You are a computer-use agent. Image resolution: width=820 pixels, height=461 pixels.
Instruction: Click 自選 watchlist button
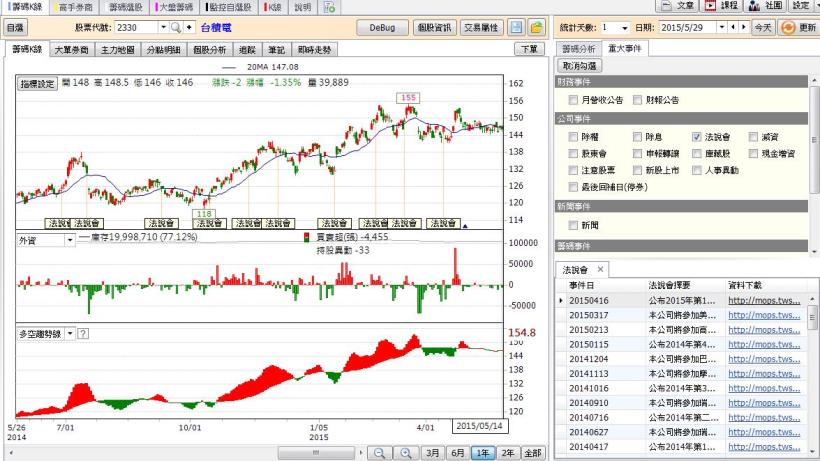(16, 28)
